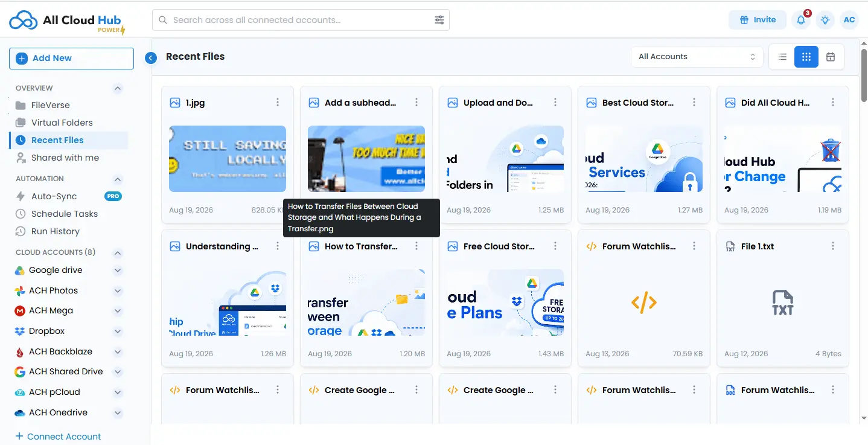Click 'Did All Cloud H...' file name

[x=776, y=103]
